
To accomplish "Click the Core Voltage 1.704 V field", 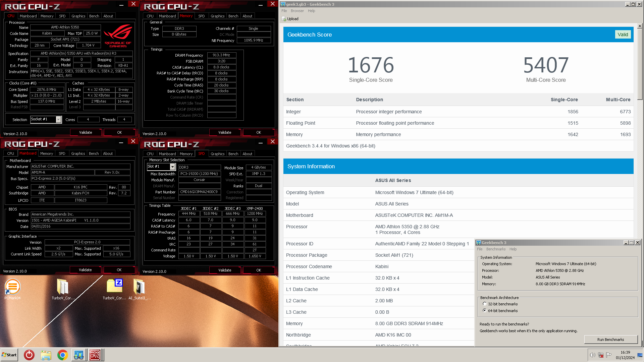I will [88, 45].
